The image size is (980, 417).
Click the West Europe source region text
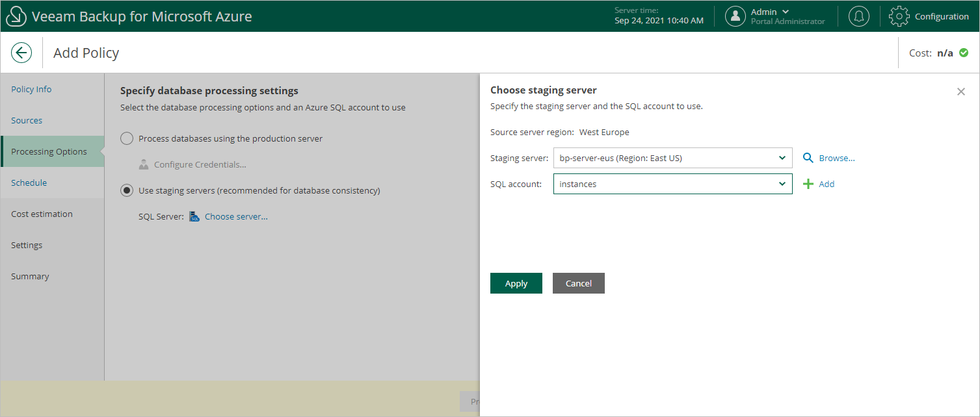pyautogui.click(x=604, y=132)
